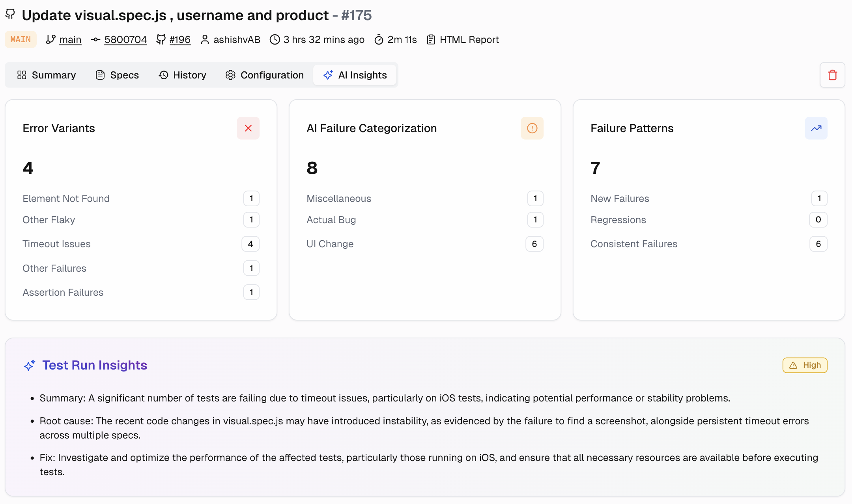The width and height of the screenshot is (852, 504).
Task: Click the GitHub icon next to the title
Action: coord(11,15)
